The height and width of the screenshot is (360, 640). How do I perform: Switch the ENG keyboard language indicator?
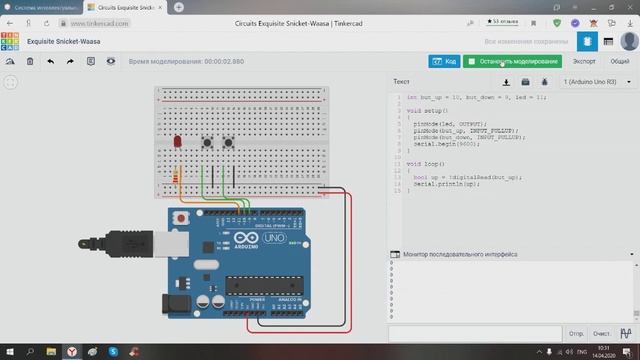click(x=582, y=351)
